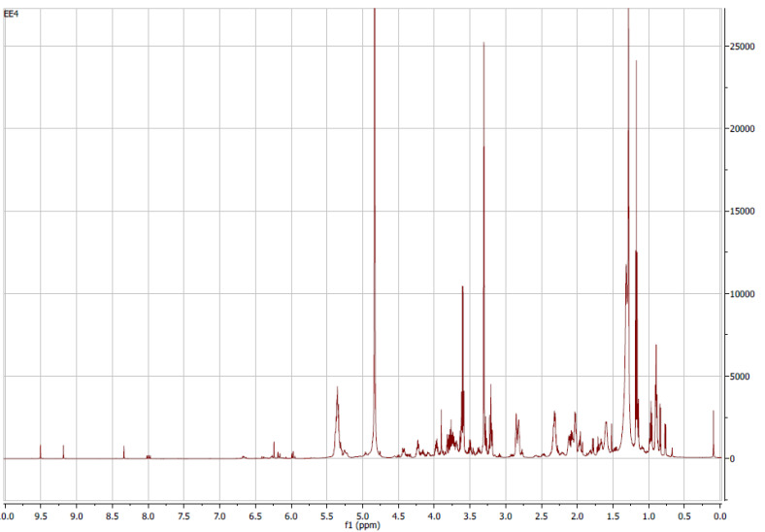The height and width of the screenshot is (532, 765).
Task: Pick the sharp peak near 0.1 ppm
Action: pyautogui.click(x=714, y=433)
